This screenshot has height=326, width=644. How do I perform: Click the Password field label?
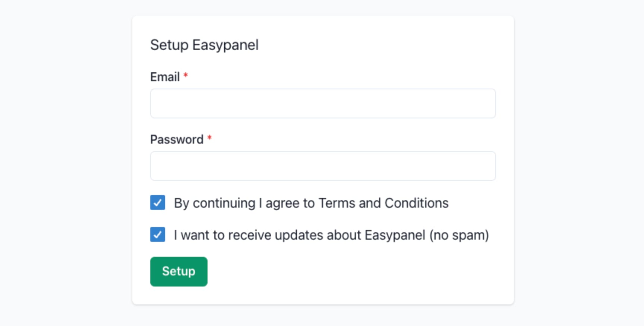tap(178, 139)
